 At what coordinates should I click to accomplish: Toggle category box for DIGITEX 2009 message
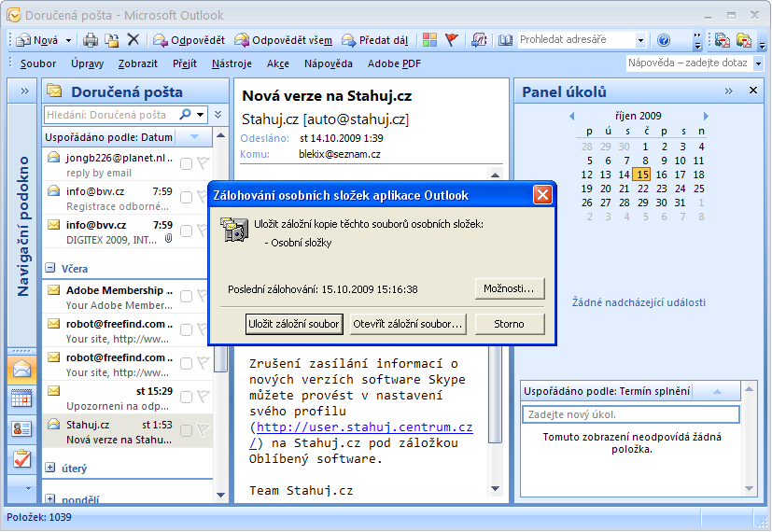pyautogui.click(x=186, y=231)
